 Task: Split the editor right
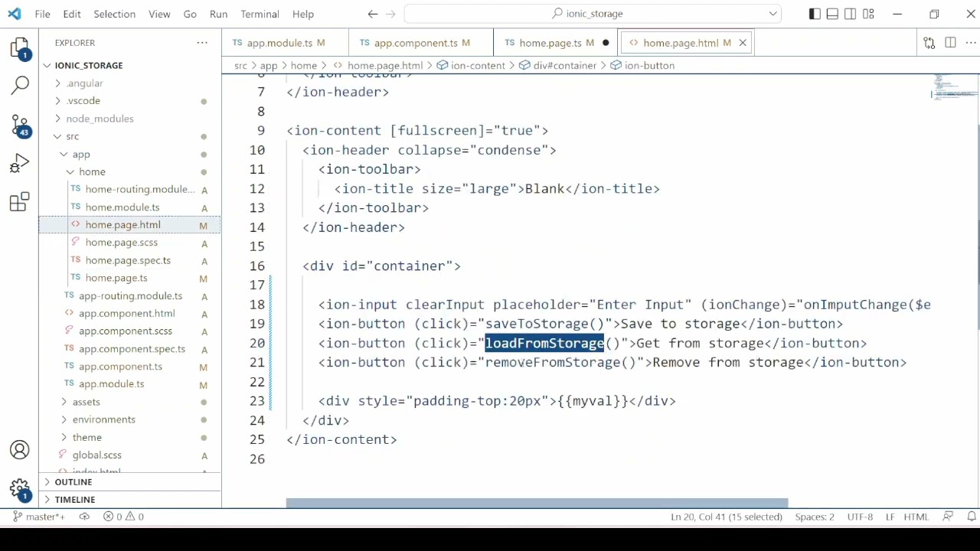tap(950, 43)
